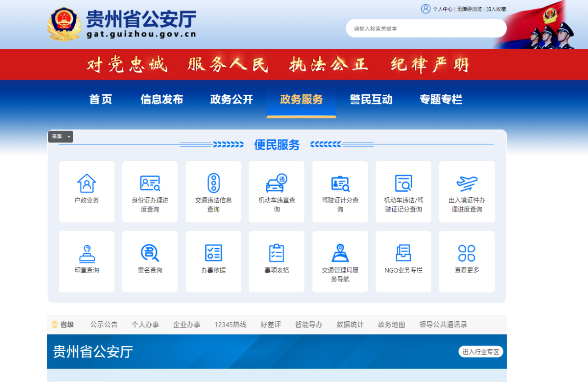Open 交通违法信息查询

click(213, 191)
